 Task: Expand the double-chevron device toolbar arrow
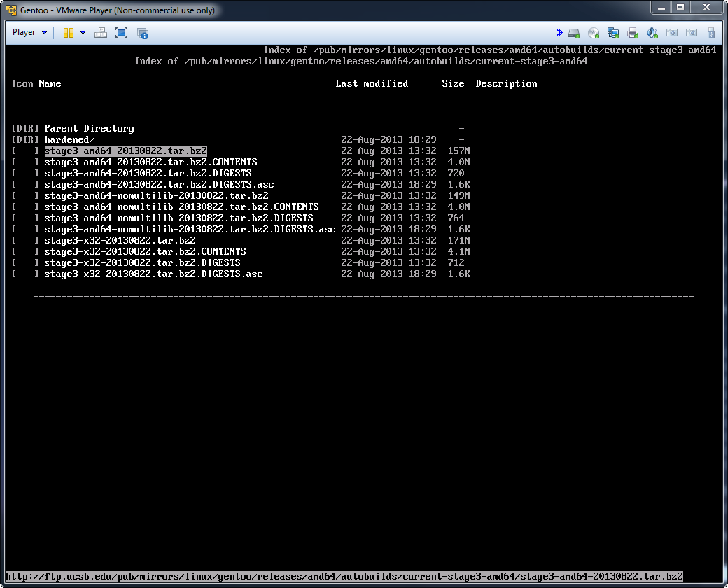(x=559, y=32)
